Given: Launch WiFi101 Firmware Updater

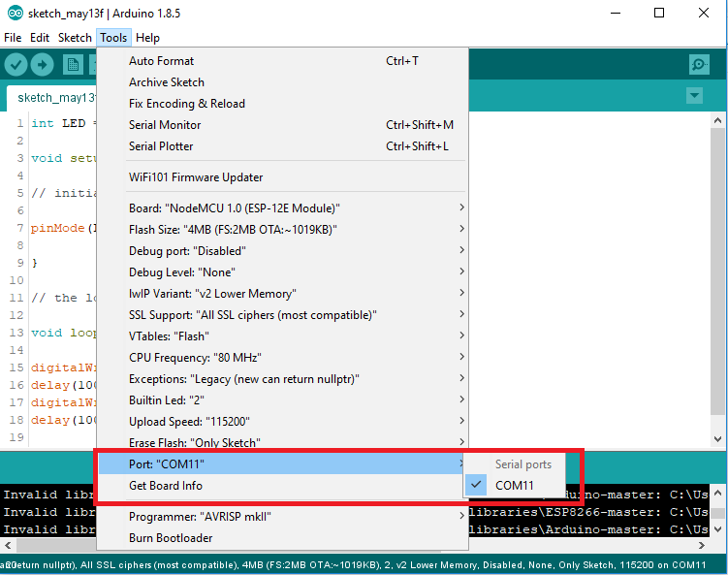Looking at the screenshot, I should 283,177.
